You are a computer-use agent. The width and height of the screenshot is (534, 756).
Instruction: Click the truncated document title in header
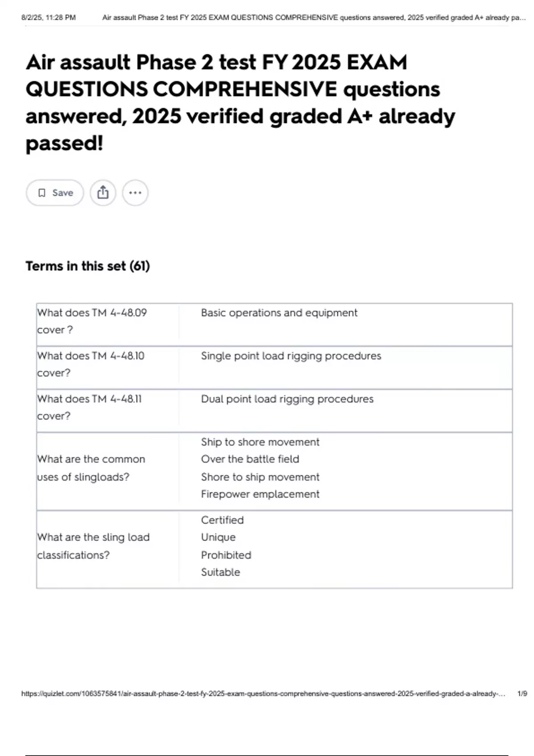(314, 18)
